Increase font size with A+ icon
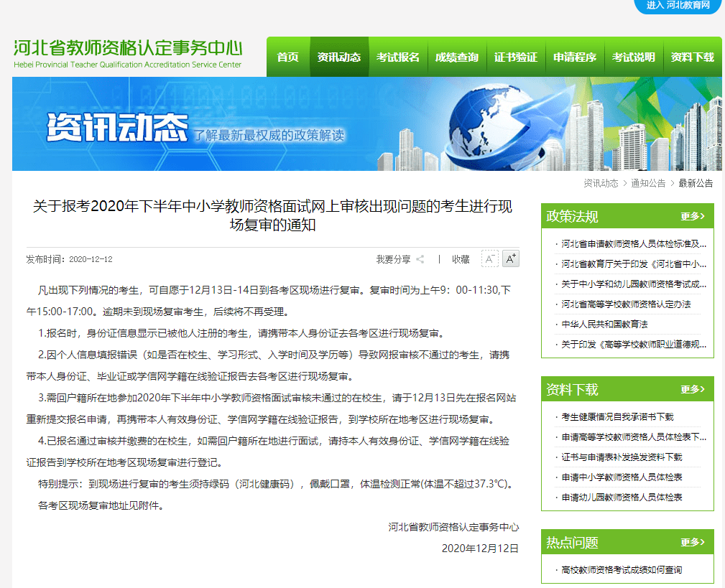 510,258
